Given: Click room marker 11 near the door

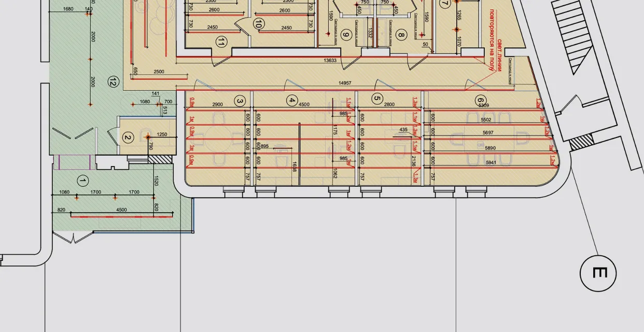Looking at the screenshot, I should 222,41.
